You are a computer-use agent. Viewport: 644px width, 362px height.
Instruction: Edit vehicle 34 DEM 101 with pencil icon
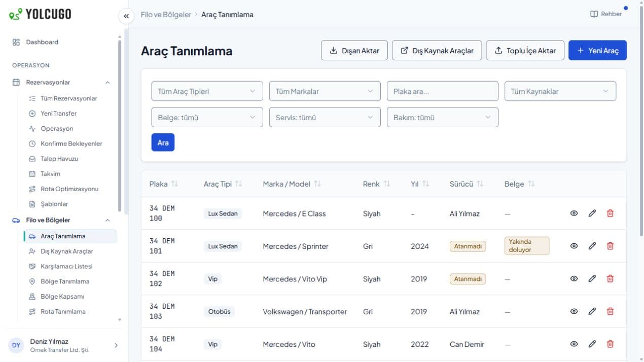point(592,246)
